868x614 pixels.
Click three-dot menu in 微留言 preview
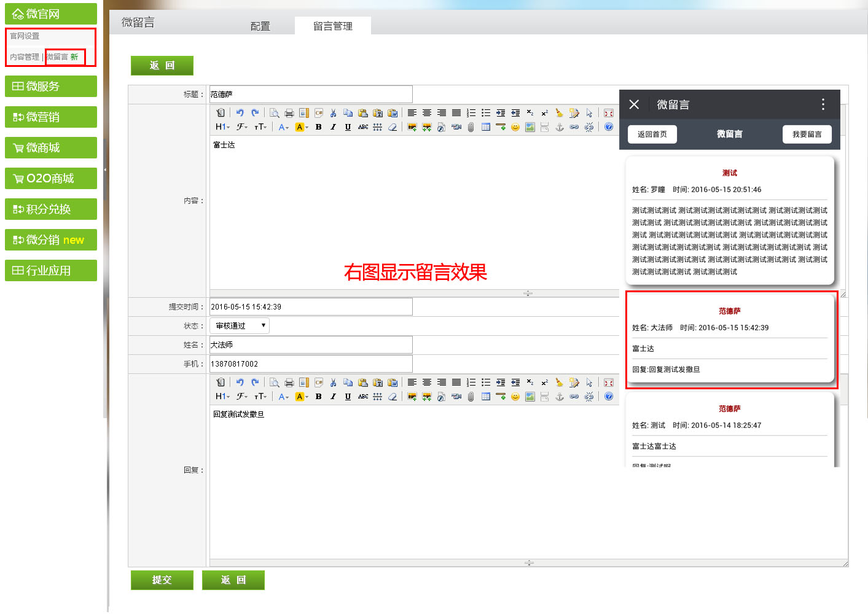pos(823,104)
